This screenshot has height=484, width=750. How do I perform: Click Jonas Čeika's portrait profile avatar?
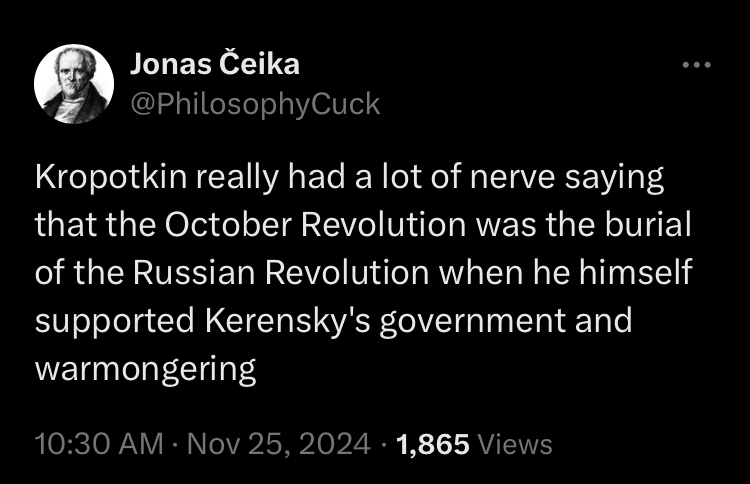pyautogui.click(x=74, y=84)
